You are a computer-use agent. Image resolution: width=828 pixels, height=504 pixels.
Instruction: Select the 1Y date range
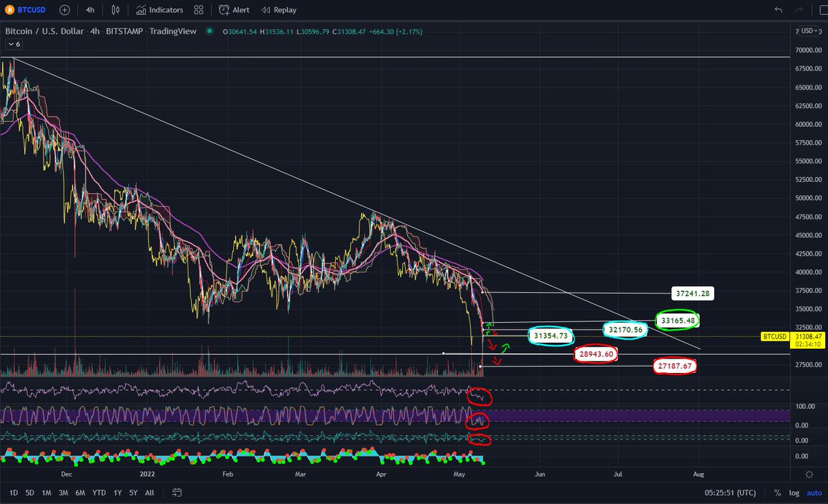click(117, 492)
